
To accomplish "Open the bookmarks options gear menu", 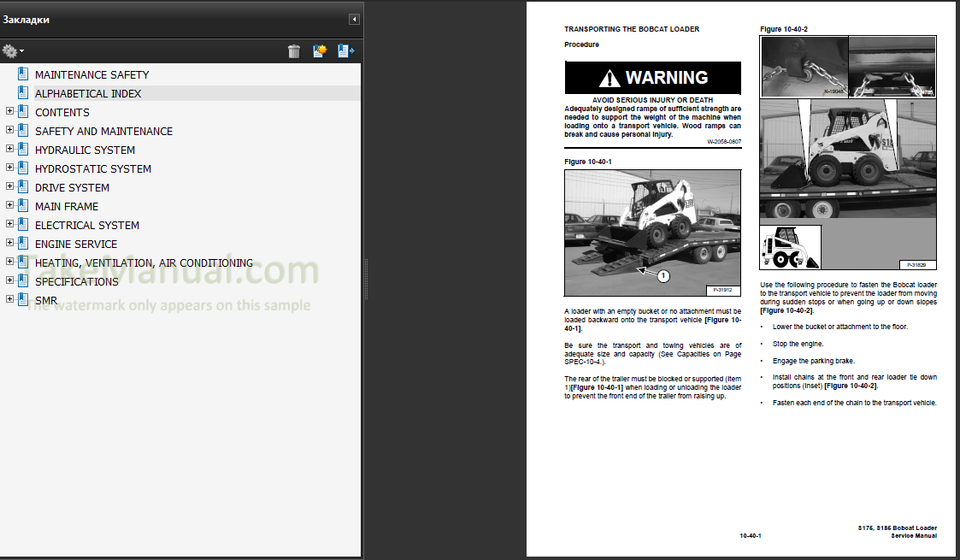I will click(x=12, y=51).
